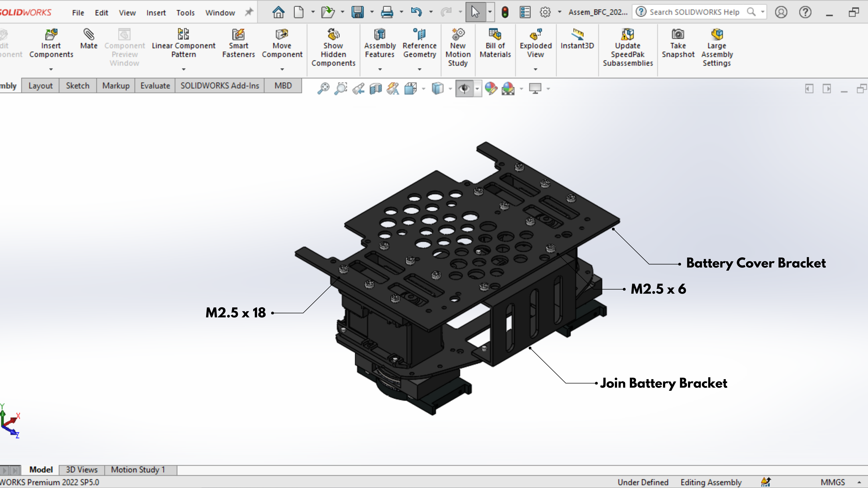Screen dimensions: 868x488
Task: Expand Exploded View dropdown arrow
Action: click(535, 69)
